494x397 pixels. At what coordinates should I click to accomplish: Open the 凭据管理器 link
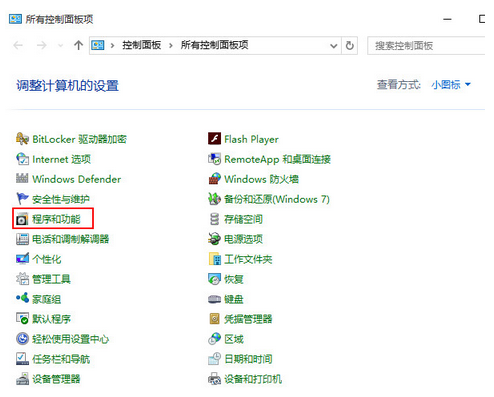248,319
